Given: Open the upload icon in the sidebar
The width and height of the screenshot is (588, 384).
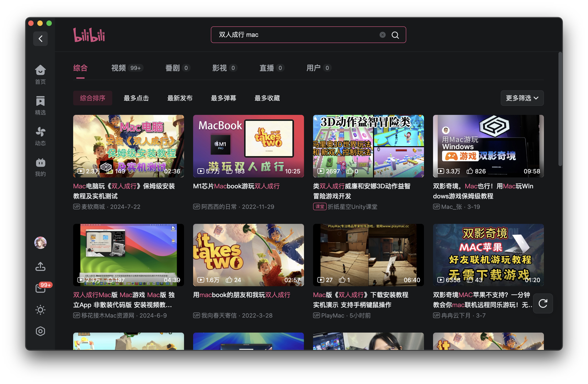Looking at the screenshot, I should (x=40, y=267).
